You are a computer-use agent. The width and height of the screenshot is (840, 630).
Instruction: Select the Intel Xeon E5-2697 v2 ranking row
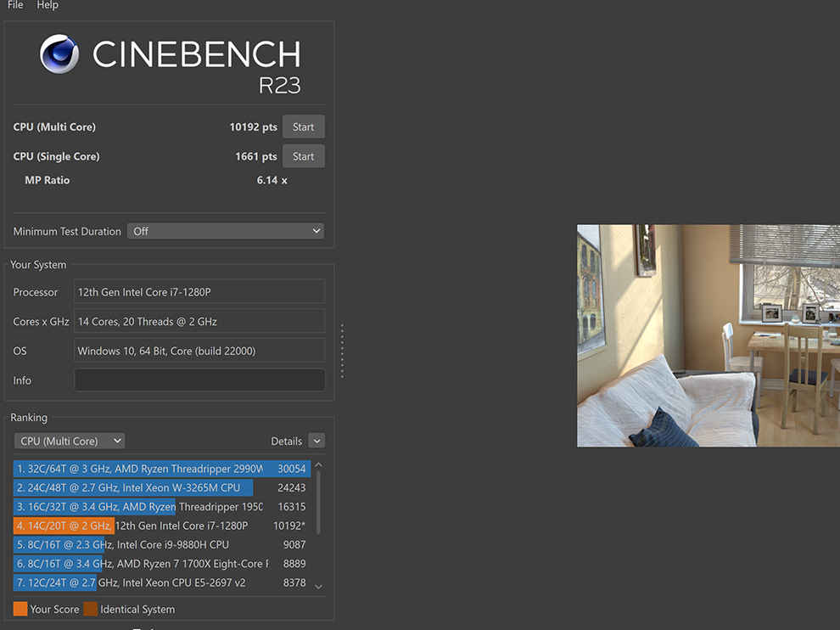coord(162,582)
